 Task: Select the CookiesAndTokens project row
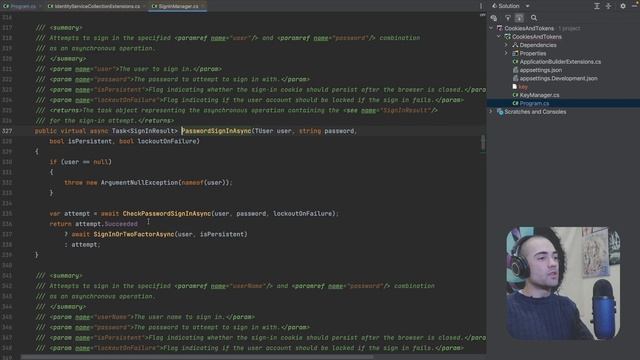pos(563,37)
